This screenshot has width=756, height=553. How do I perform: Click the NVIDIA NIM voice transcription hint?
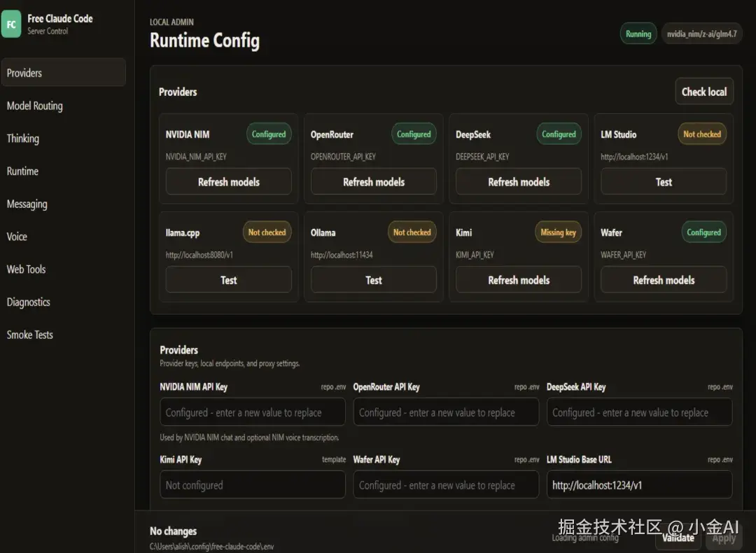tap(249, 437)
